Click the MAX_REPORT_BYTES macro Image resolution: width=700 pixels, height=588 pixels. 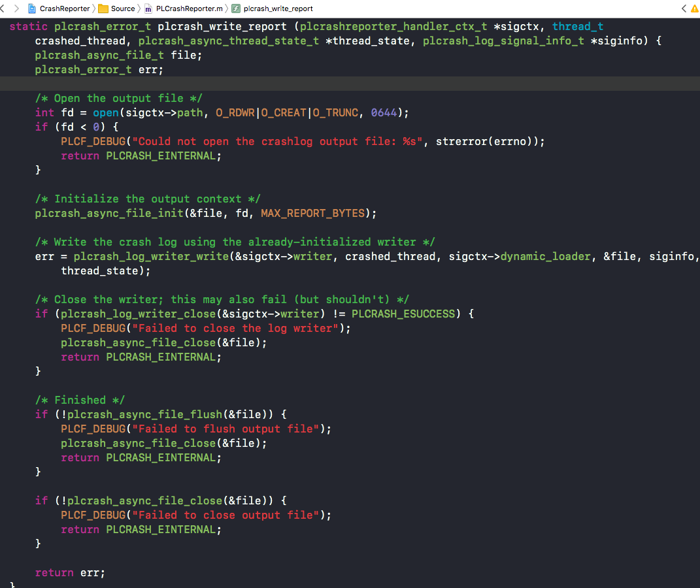click(x=312, y=213)
